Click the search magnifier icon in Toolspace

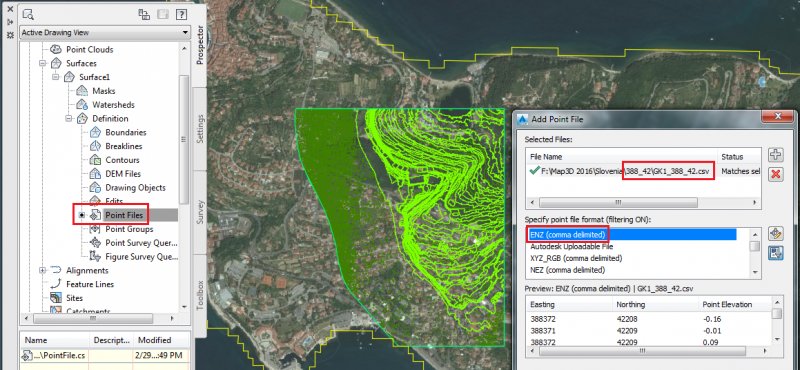click(28, 15)
